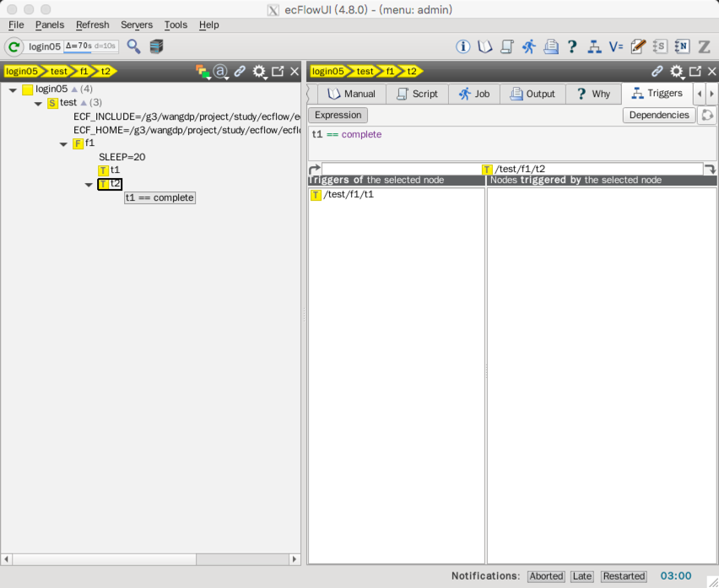Click the Aborted notification button
The width and height of the screenshot is (719, 588).
click(x=546, y=576)
